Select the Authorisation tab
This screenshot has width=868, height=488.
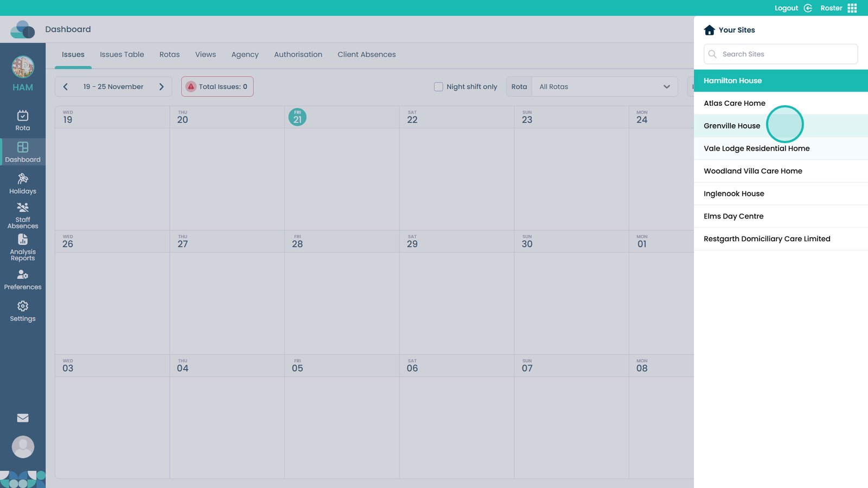[298, 55]
